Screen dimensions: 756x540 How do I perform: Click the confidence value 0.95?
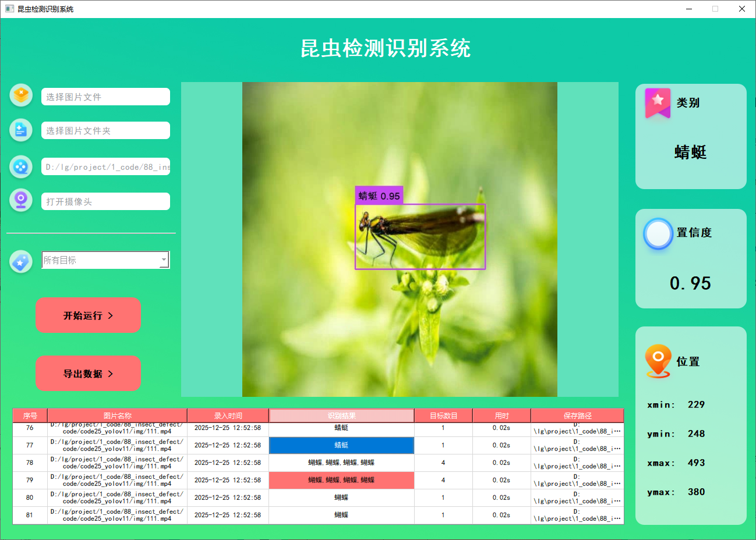click(690, 283)
